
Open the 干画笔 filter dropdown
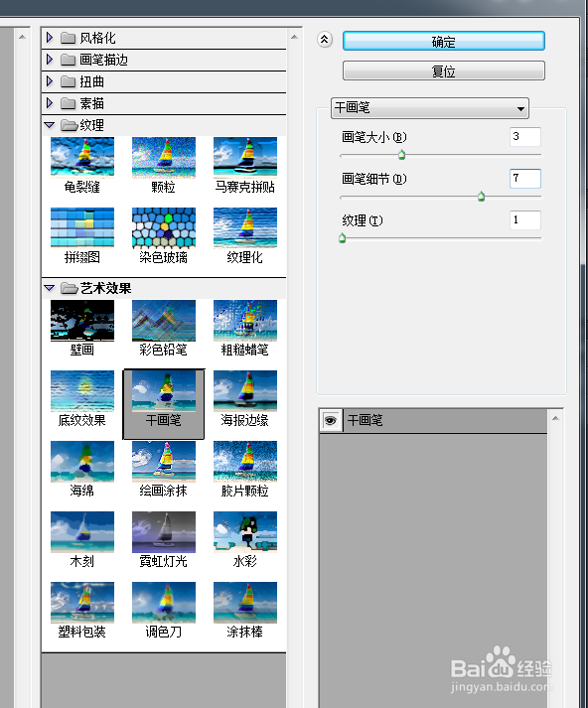pyautogui.click(x=430, y=108)
